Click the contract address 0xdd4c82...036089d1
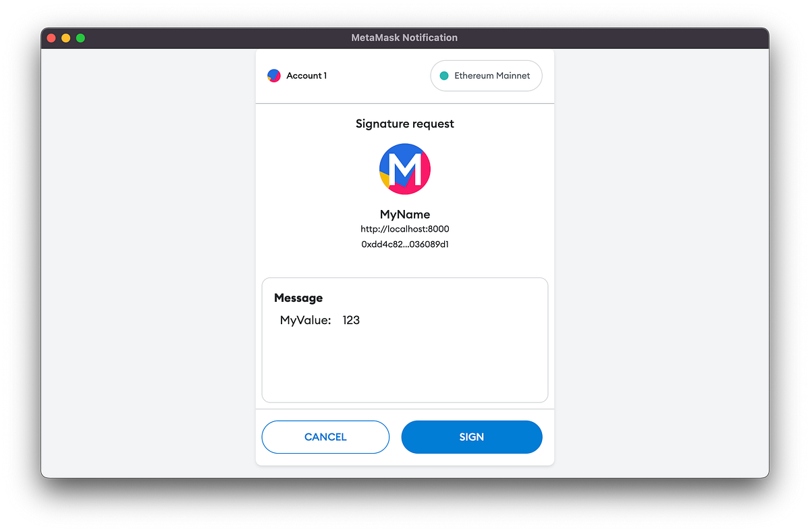This screenshot has height=532, width=810. pyautogui.click(x=404, y=244)
